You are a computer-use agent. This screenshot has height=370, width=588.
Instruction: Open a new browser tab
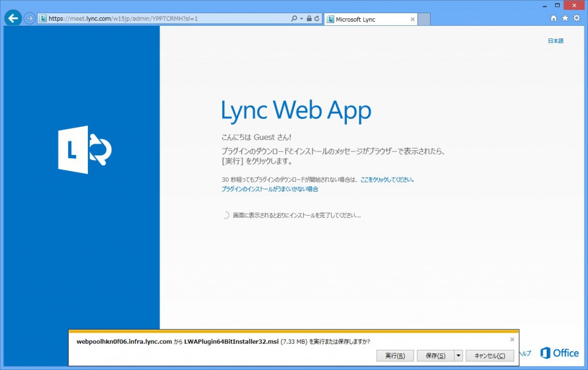pyautogui.click(x=423, y=18)
